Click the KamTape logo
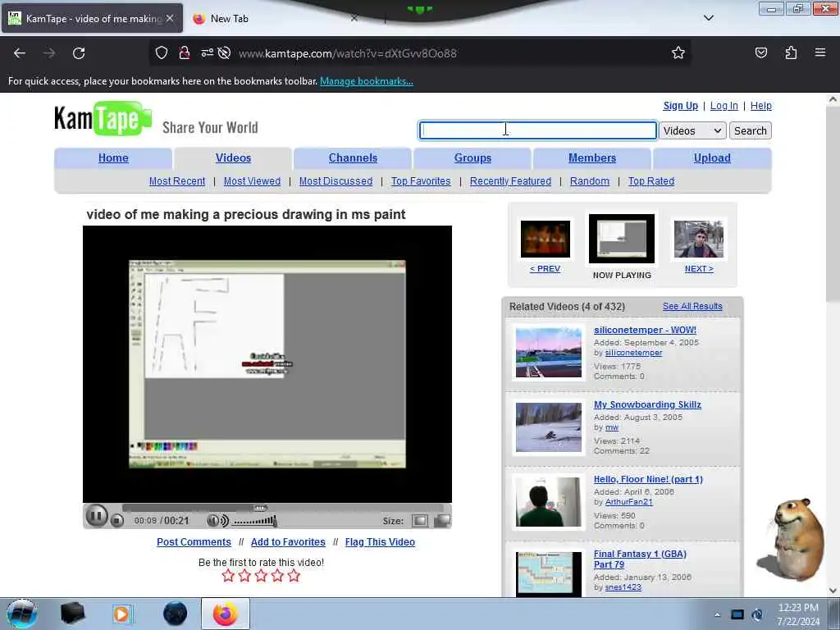 pyautogui.click(x=103, y=118)
